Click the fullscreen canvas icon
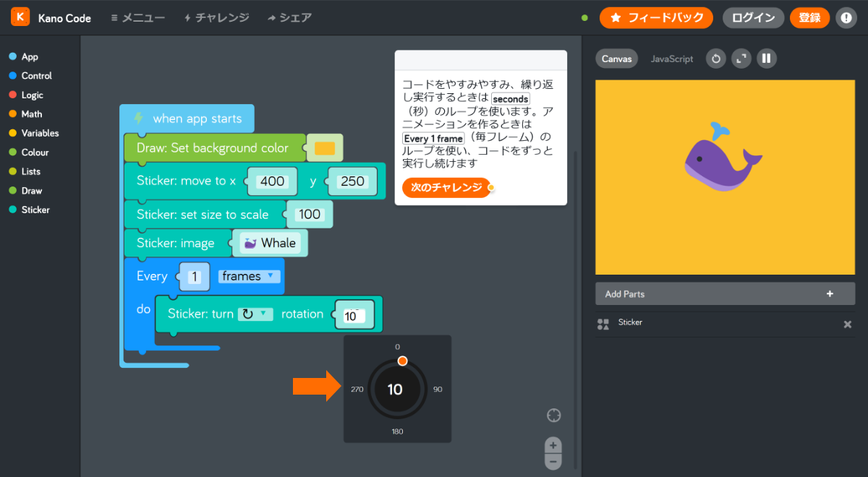This screenshot has height=477, width=868. click(x=741, y=59)
